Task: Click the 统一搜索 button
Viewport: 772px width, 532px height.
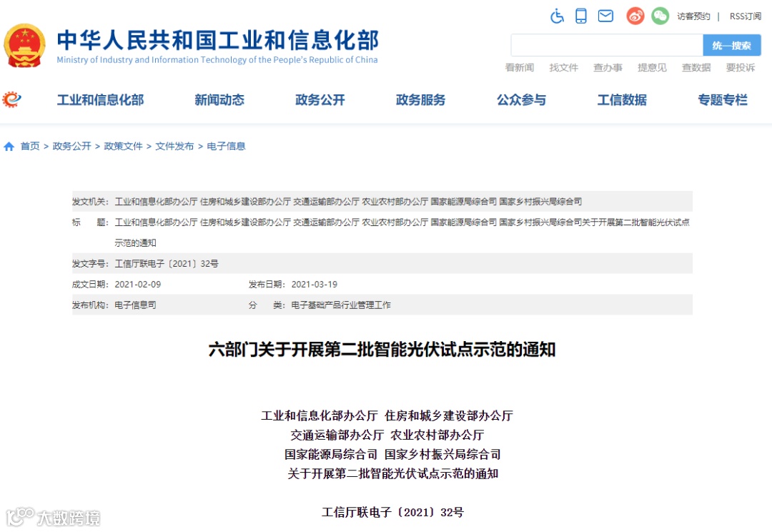Action: coord(732,45)
